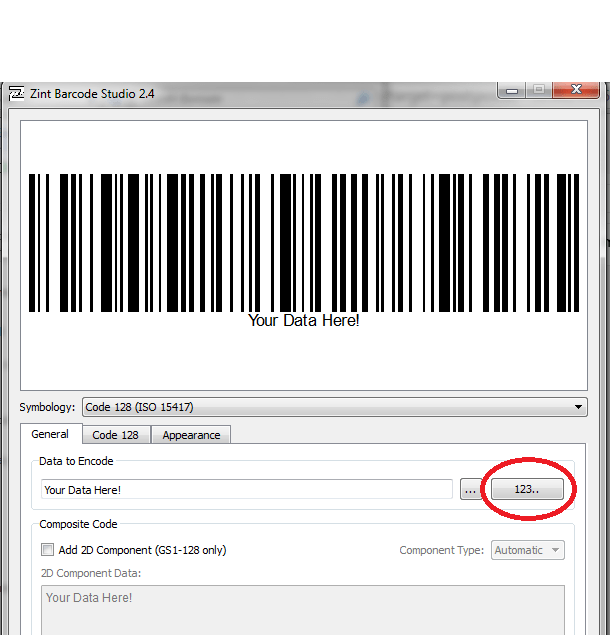Maximize the Zint Barcode Studio window
The width and height of the screenshot is (610, 635).
(x=539, y=89)
